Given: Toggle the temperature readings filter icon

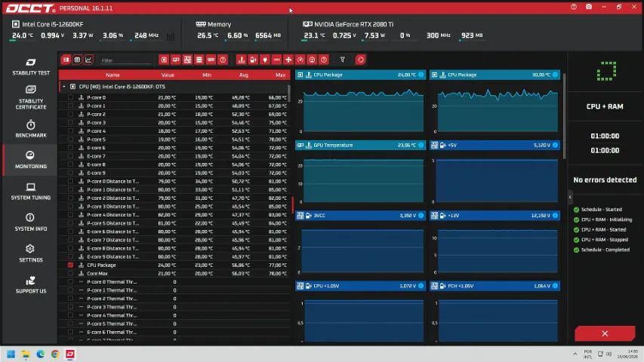Looking at the screenshot, I should coord(241,60).
